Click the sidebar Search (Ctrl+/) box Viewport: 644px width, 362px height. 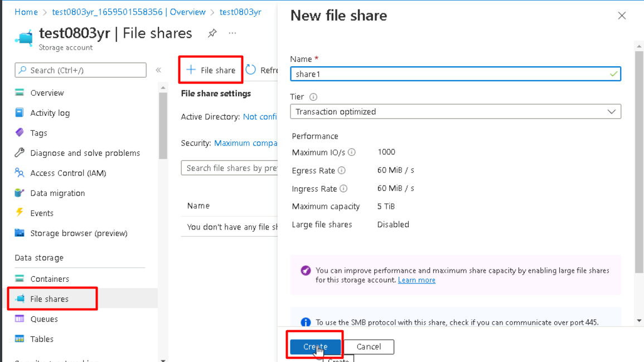point(80,70)
